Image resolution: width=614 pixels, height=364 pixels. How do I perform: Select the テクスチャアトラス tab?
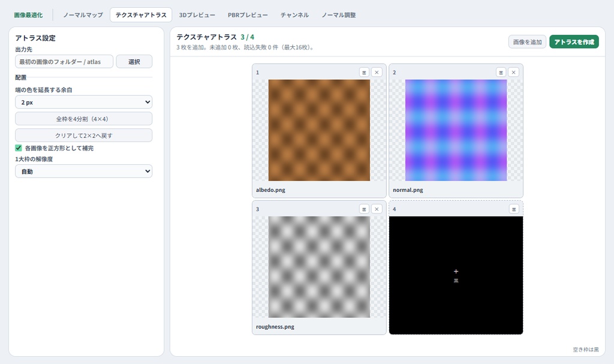(141, 15)
